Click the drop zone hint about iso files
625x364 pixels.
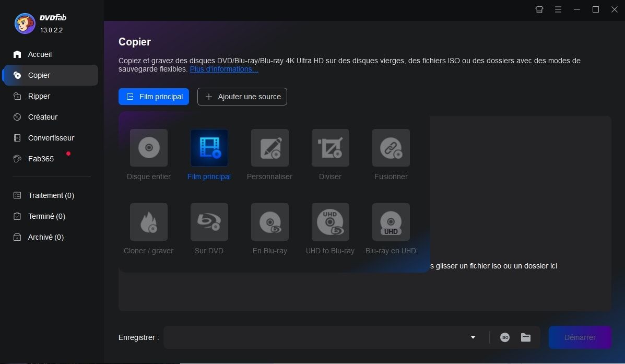click(493, 266)
